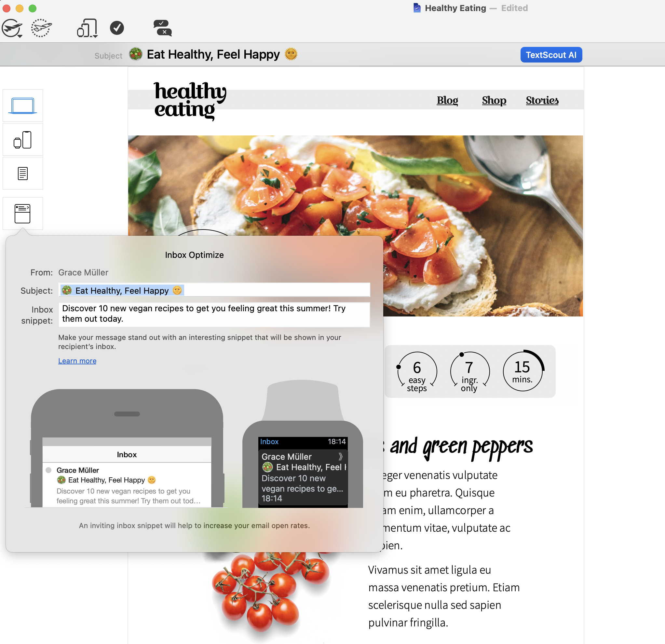Select the email subject line emoji globe
This screenshot has height=644, width=665.
click(136, 55)
